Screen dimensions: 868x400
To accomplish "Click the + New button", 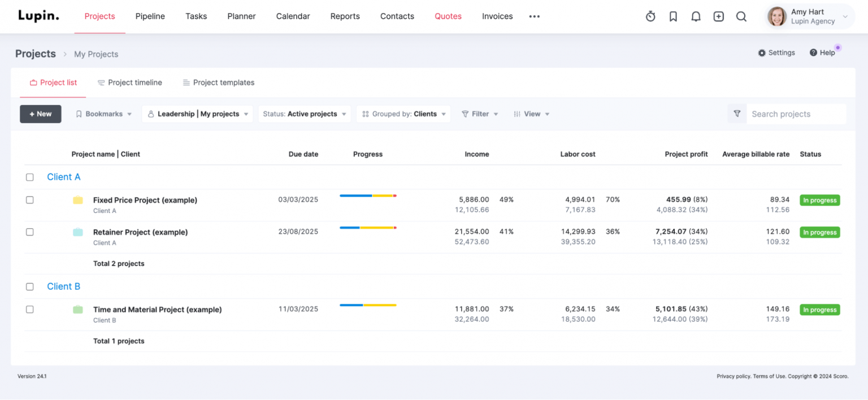I will pos(40,114).
